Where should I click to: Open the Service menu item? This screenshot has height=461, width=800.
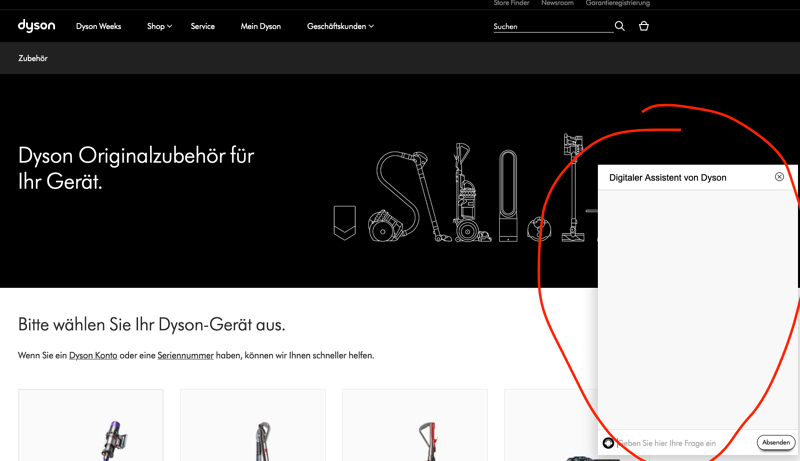pyautogui.click(x=203, y=26)
